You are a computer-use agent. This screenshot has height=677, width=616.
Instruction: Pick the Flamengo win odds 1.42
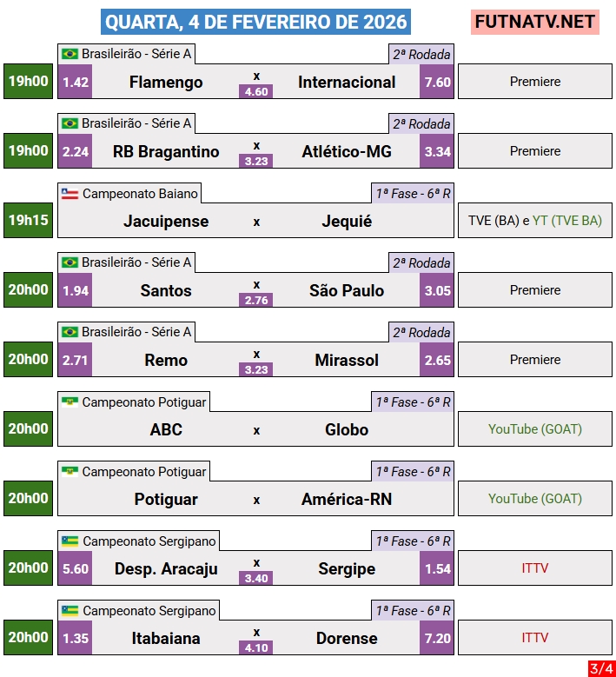click(76, 83)
